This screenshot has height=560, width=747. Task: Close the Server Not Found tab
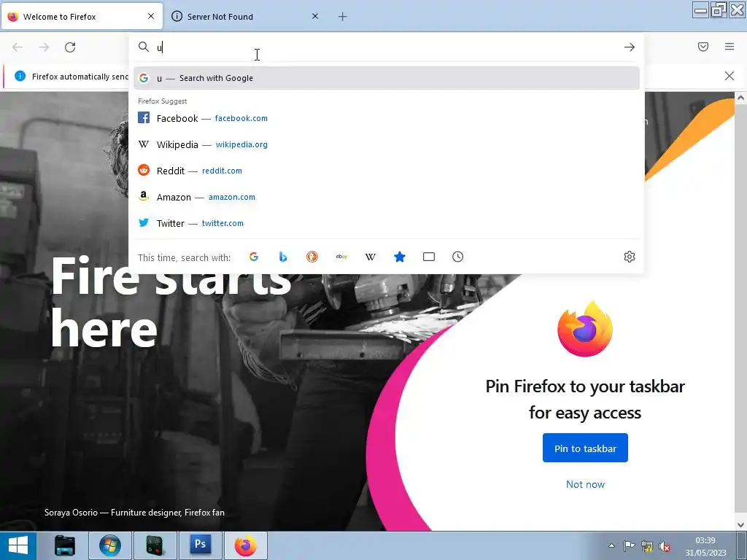[315, 16]
